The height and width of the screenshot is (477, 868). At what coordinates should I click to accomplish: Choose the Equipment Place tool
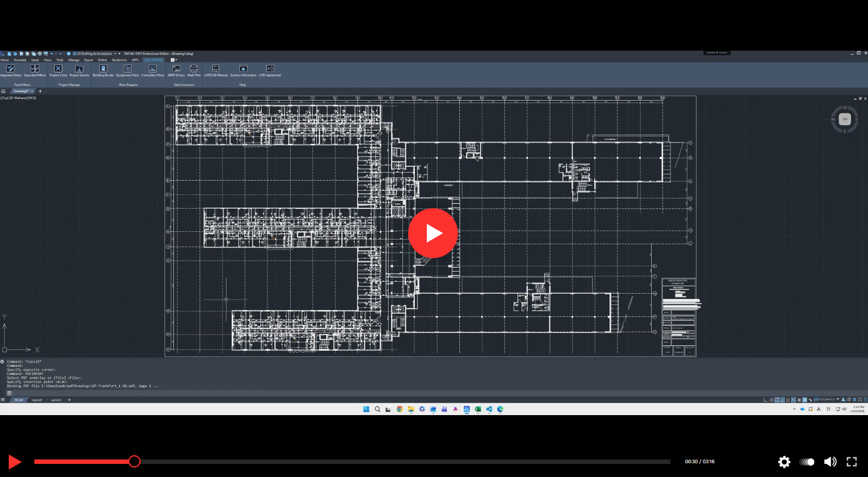[x=127, y=69]
